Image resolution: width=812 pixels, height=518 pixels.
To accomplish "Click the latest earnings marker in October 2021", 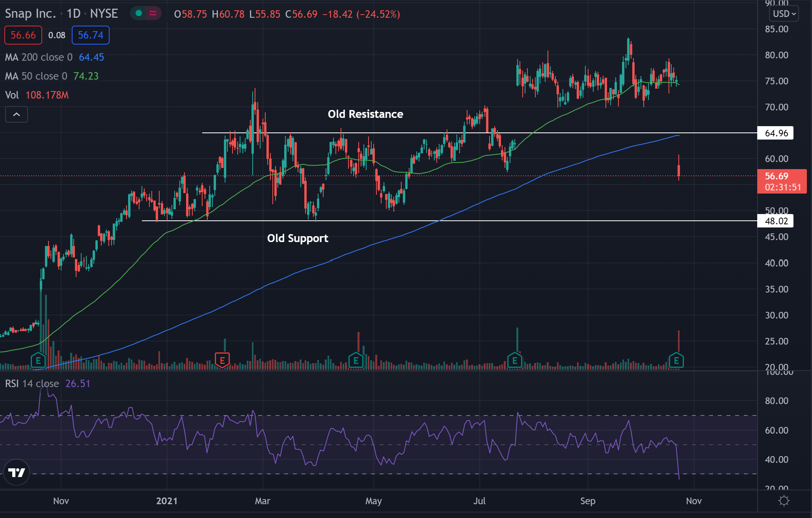I will (x=676, y=360).
